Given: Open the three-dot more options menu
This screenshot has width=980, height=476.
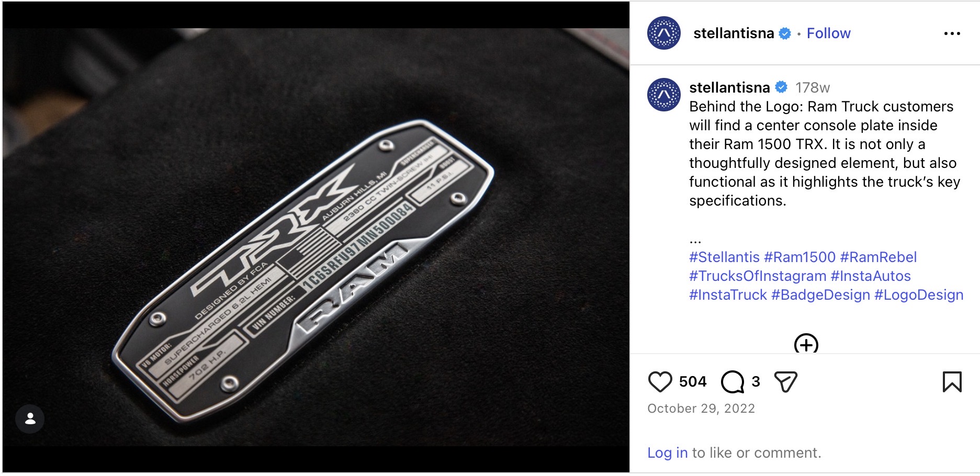Looking at the screenshot, I should (952, 33).
